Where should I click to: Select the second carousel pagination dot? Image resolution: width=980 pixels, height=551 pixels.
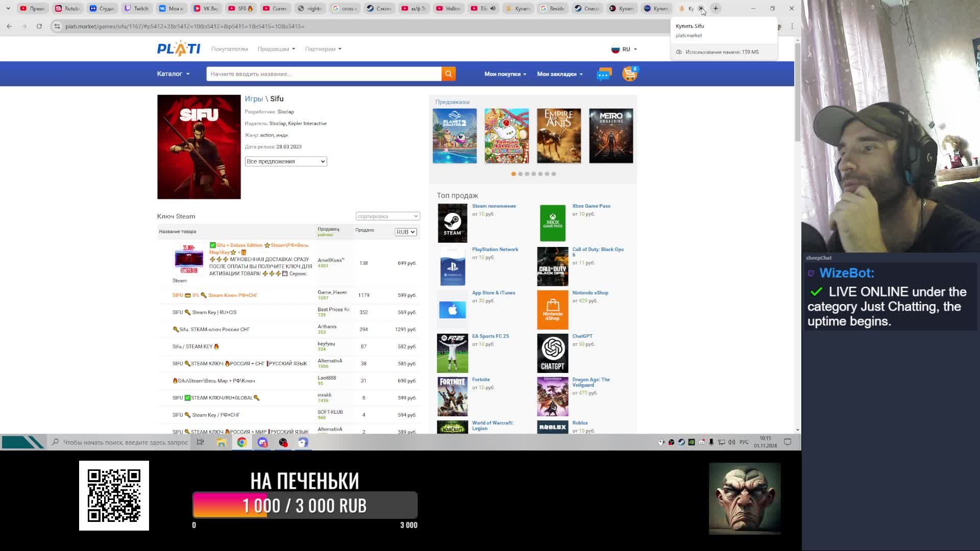point(520,174)
